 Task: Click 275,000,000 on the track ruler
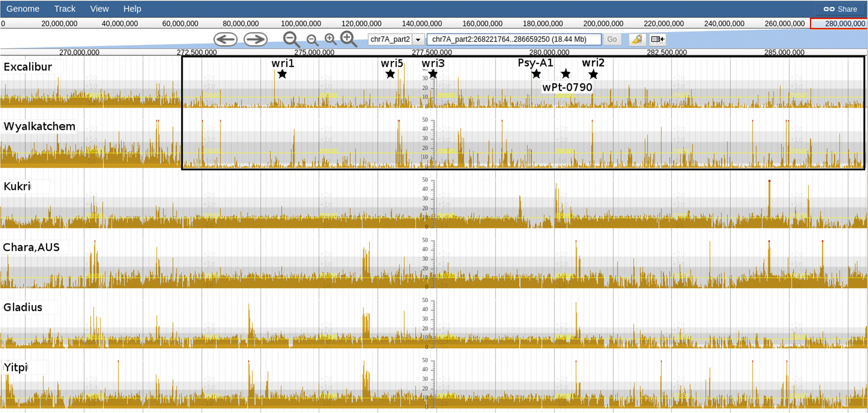point(314,52)
